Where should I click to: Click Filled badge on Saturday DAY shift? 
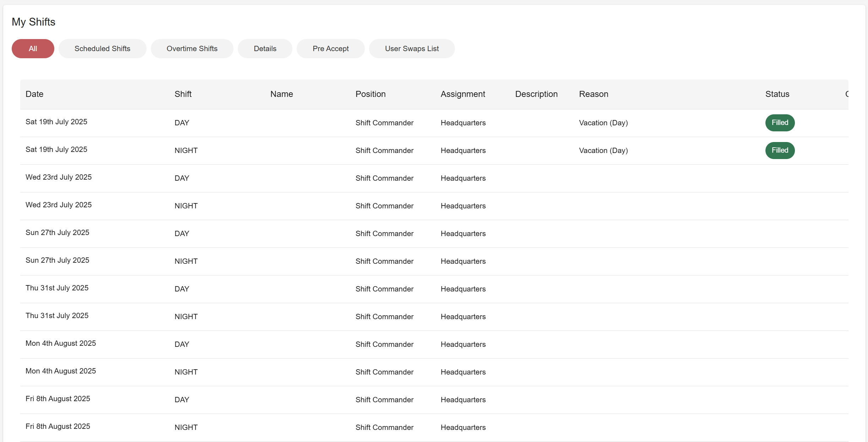point(780,123)
